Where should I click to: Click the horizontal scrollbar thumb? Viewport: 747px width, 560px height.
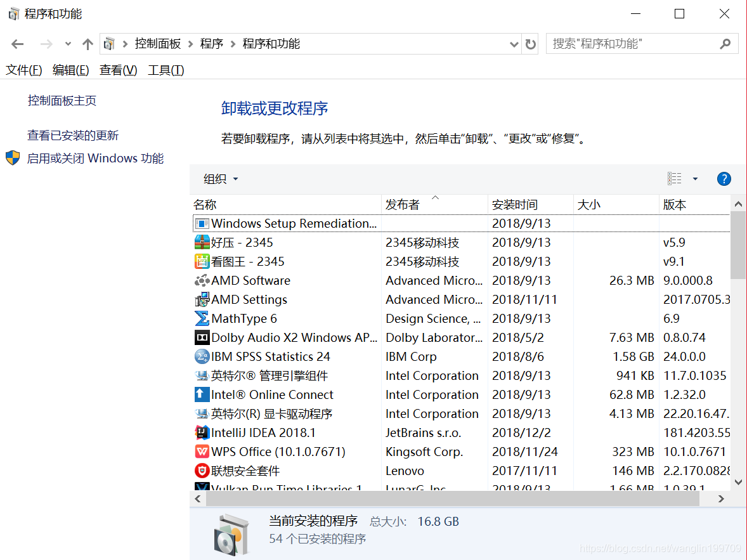coord(453,498)
